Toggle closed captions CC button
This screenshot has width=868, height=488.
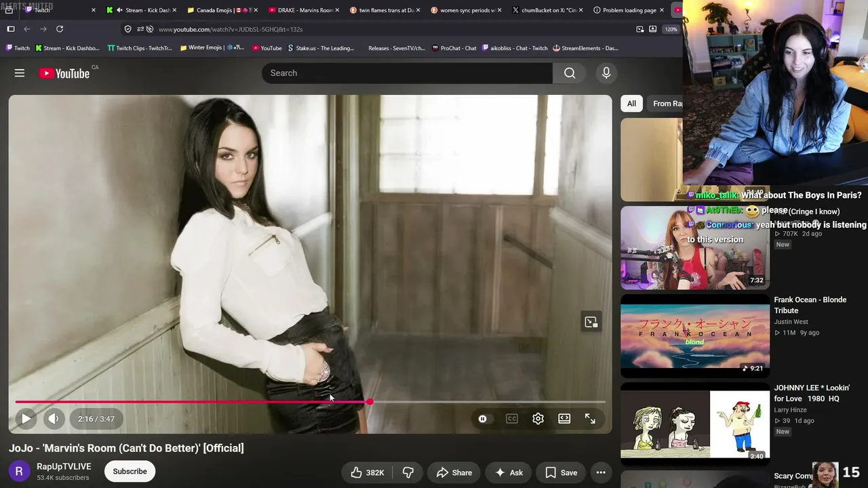point(512,419)
